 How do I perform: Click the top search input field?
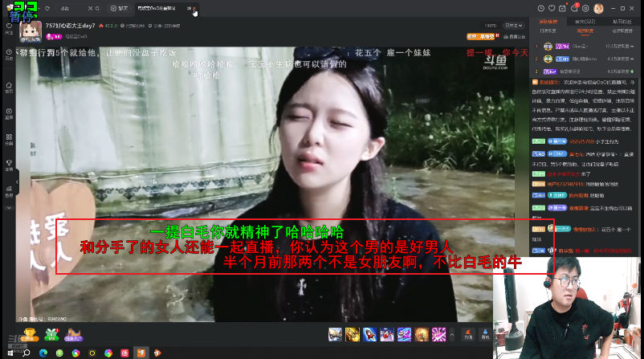(x=72, y=8)
